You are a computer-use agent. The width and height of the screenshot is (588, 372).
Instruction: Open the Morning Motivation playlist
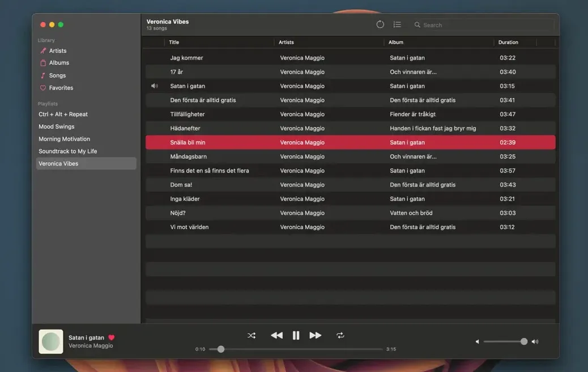[64, 139]
